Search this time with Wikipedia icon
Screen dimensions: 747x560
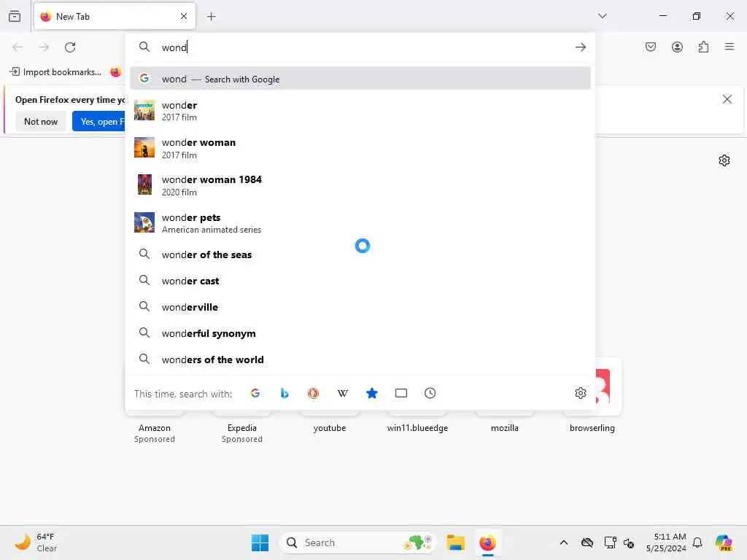pos(343,393)
